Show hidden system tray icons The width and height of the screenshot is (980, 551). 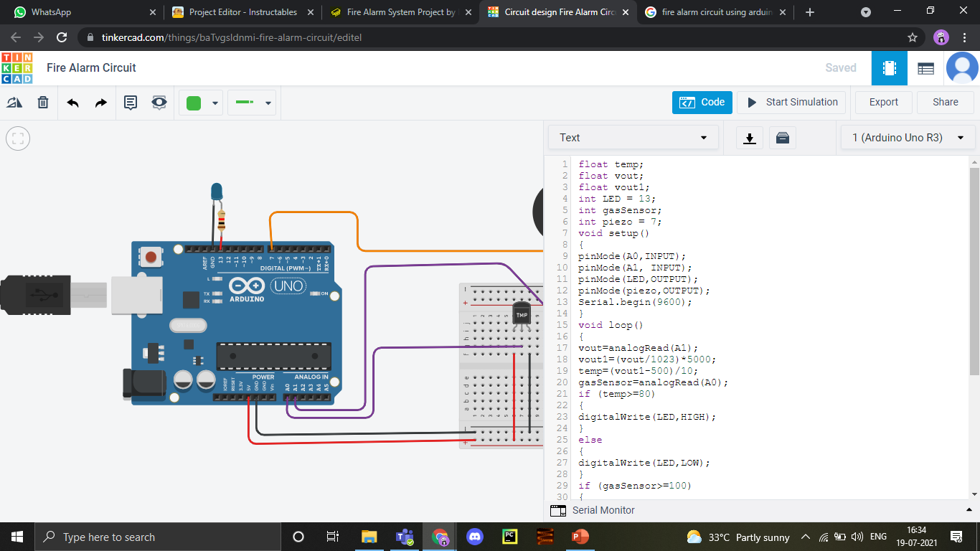[805, 537]
